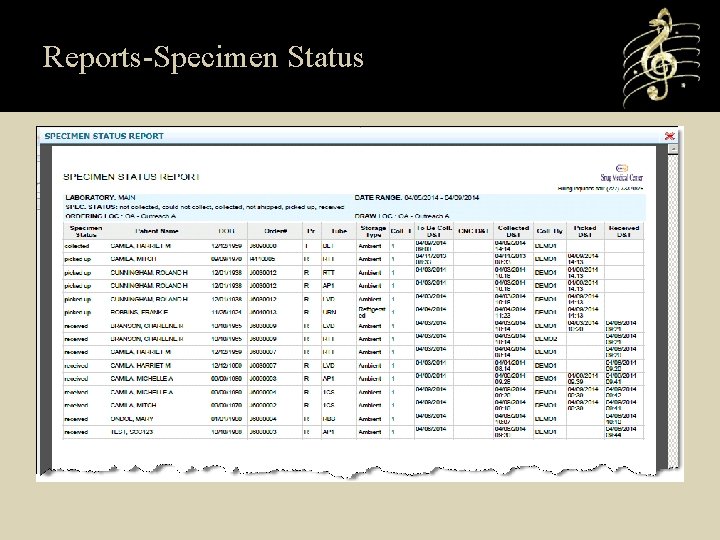Click the DRAW LOC: OA - Outreach A text
Viewport: 720px width, 540px height.
tap(402, 216)
